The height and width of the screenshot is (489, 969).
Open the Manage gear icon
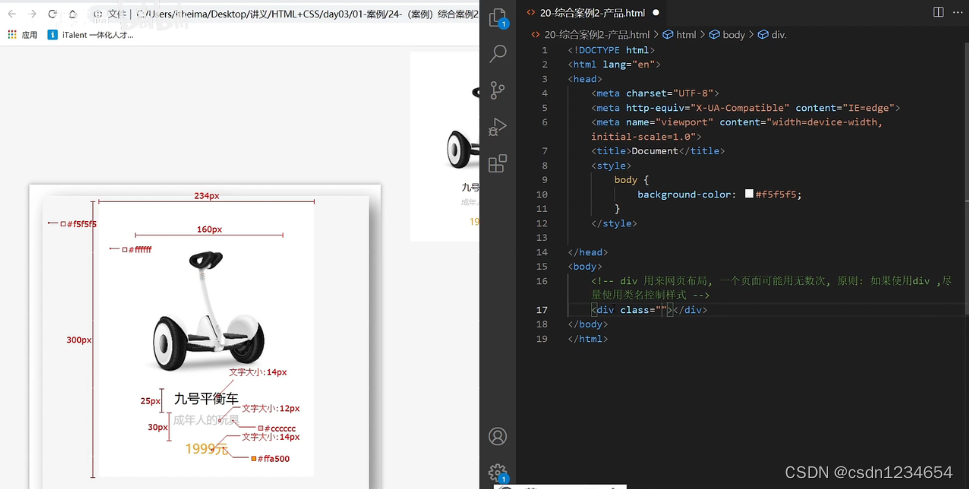pos(497,473)
